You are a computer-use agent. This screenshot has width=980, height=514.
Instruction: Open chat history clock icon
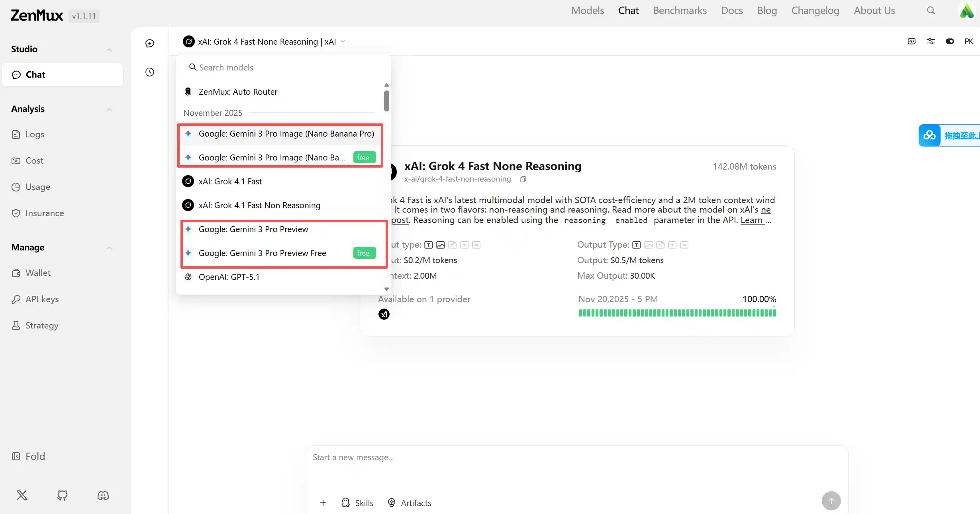(x=150, y=72)
